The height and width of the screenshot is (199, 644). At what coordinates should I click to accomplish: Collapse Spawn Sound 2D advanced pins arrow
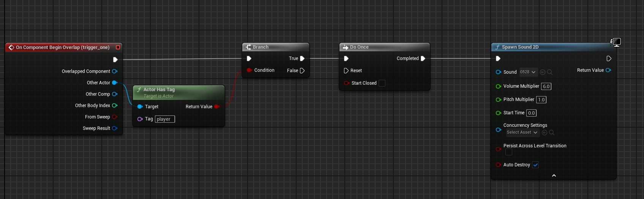(554, 175)
